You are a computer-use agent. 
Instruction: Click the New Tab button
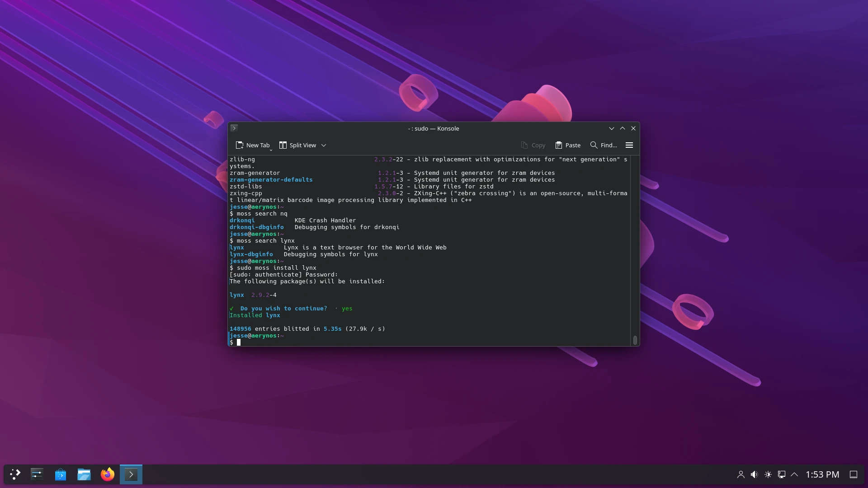[x=252, y=145]
